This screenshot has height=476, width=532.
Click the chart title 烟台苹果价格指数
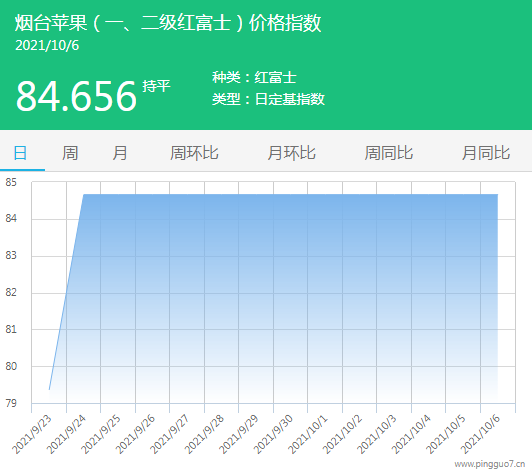(x=168, y=23)
